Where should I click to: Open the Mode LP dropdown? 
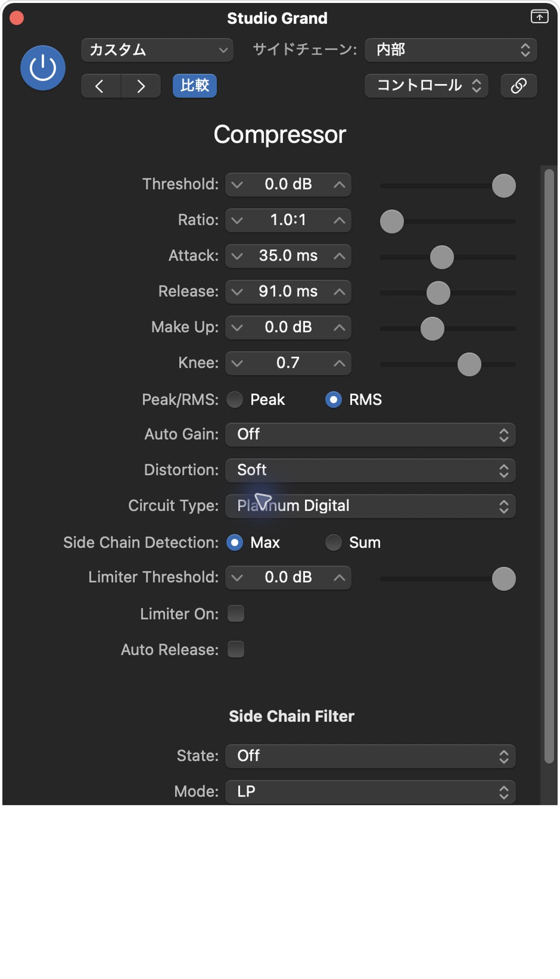coord(371,792)
